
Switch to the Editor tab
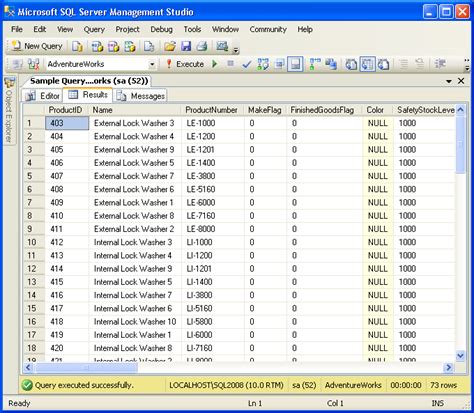point(42,96)
